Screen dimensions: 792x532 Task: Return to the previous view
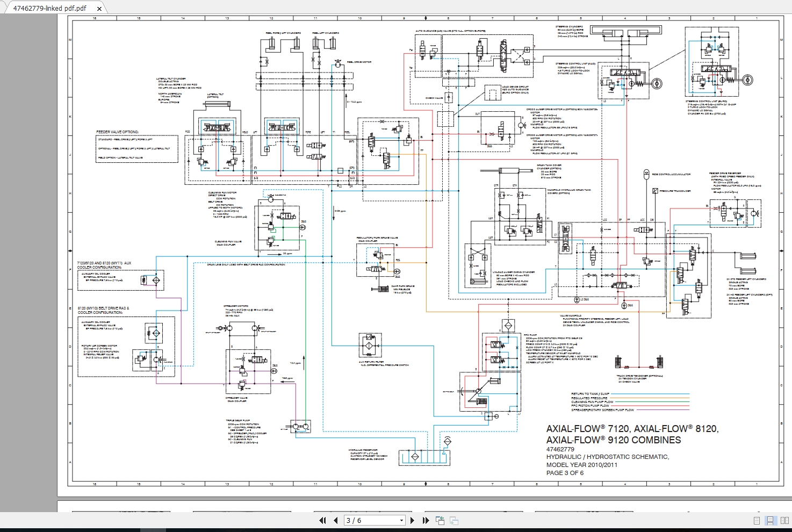pyautogui.click(x=441, y=520)
